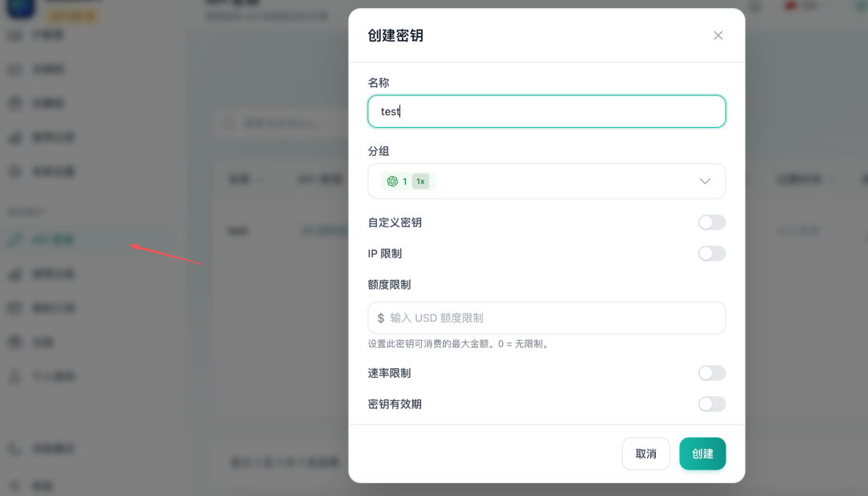This screenshot has width=868, height=496.
Task: Enable the 密钥有效期 toggle
Action: pos(711,404)
